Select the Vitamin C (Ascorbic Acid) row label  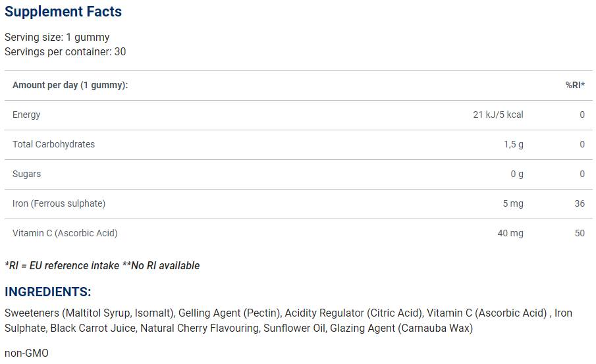65,233
